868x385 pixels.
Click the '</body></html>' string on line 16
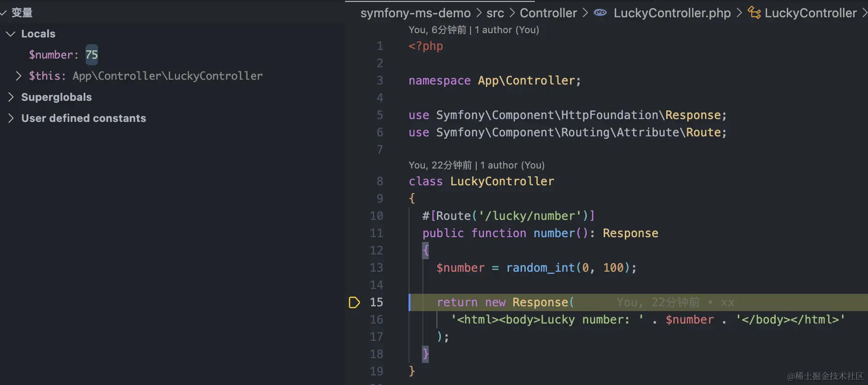790,320
